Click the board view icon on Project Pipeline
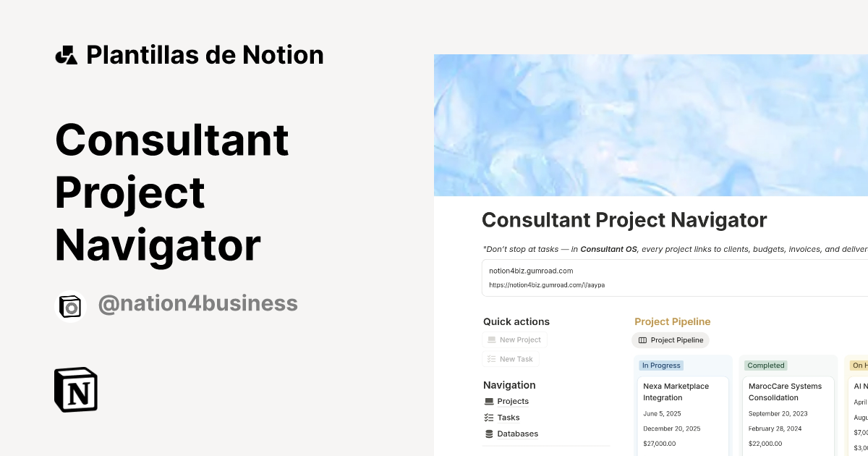This screenshot has height=456, width=868. 642,340
